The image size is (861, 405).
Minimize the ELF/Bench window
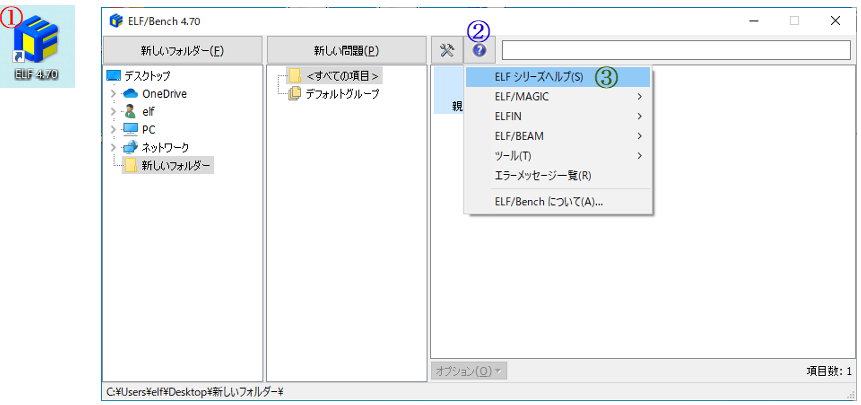tap(754, 21)
